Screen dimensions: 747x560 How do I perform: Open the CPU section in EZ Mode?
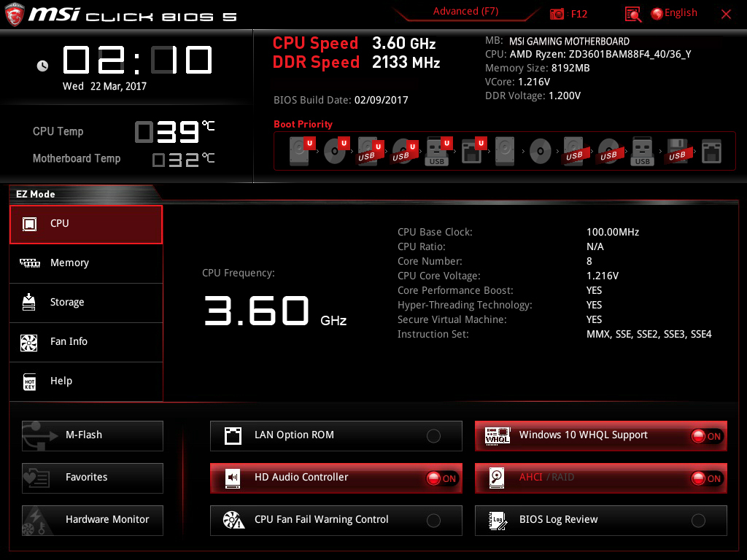[86, 225]
